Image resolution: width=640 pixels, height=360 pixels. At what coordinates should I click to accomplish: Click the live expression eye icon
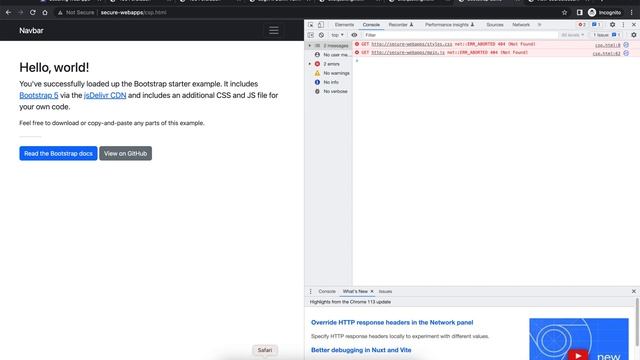click(x=354, y=35)
